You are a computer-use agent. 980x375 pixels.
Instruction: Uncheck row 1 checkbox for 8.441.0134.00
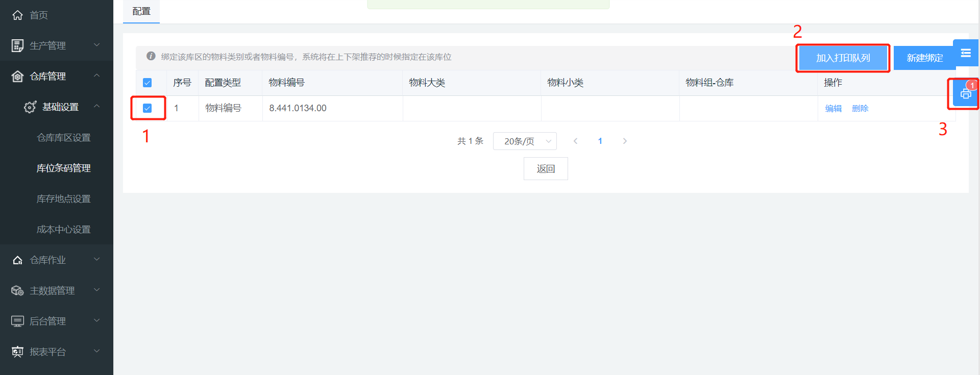(x=148, y=108)
